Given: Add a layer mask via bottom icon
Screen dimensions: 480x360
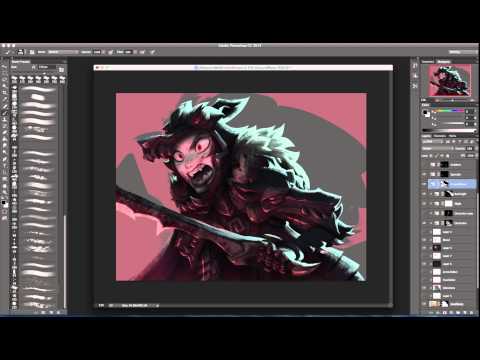Looking at the screenshot, I should point(445,312).
